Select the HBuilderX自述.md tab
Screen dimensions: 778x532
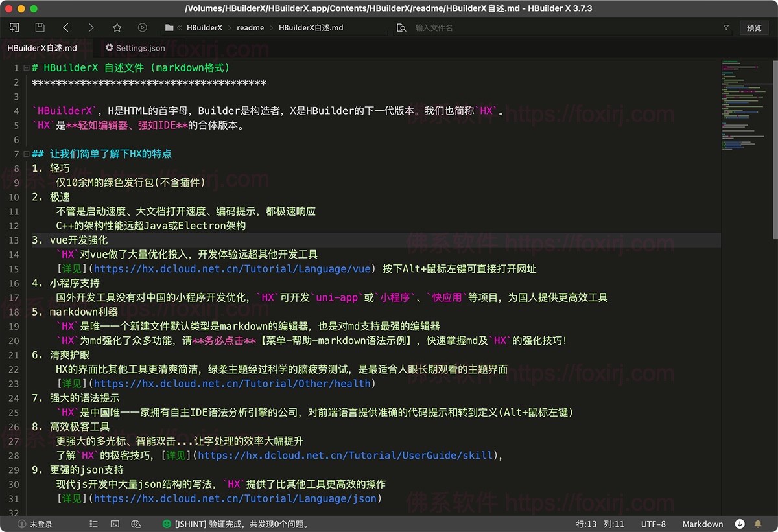point(42,48)
